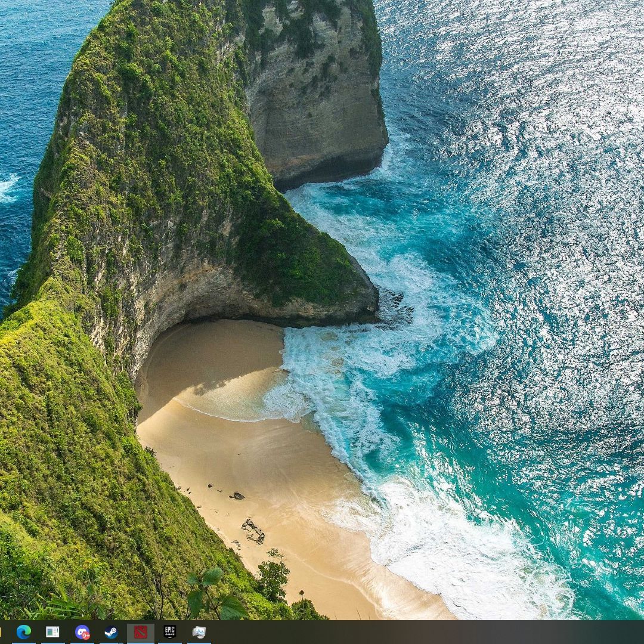Click the partly visible yellow folder icon

click(x=1, y=632)
